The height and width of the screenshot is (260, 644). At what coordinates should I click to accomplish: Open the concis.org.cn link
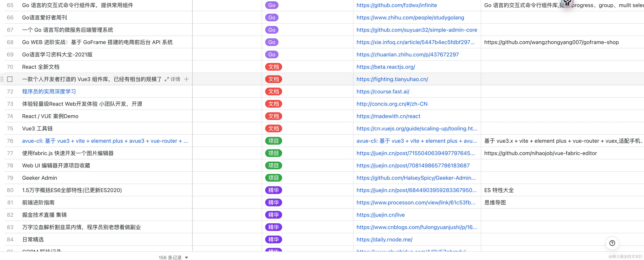[392, 104]
